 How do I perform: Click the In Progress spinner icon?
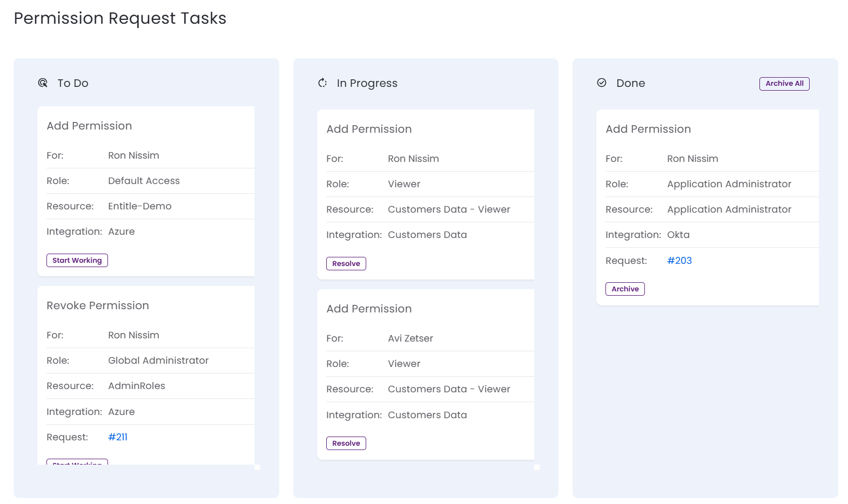[x=322, y=83]
